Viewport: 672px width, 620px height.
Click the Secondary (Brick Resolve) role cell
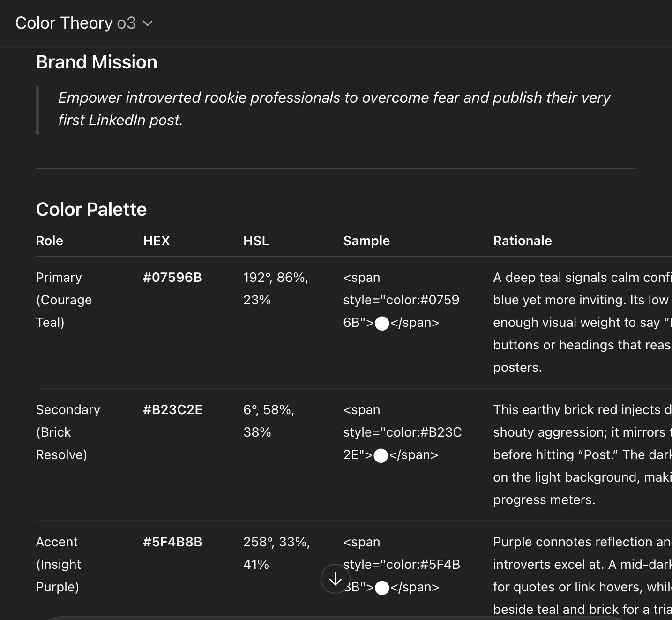(x=68, y=432)
